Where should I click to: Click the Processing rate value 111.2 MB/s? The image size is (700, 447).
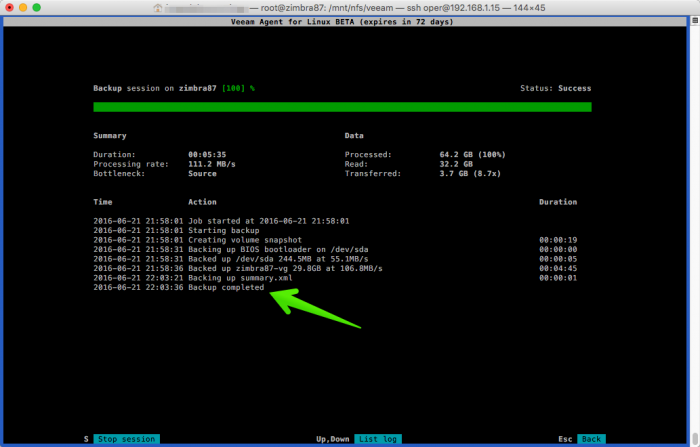tap(212, 164)
